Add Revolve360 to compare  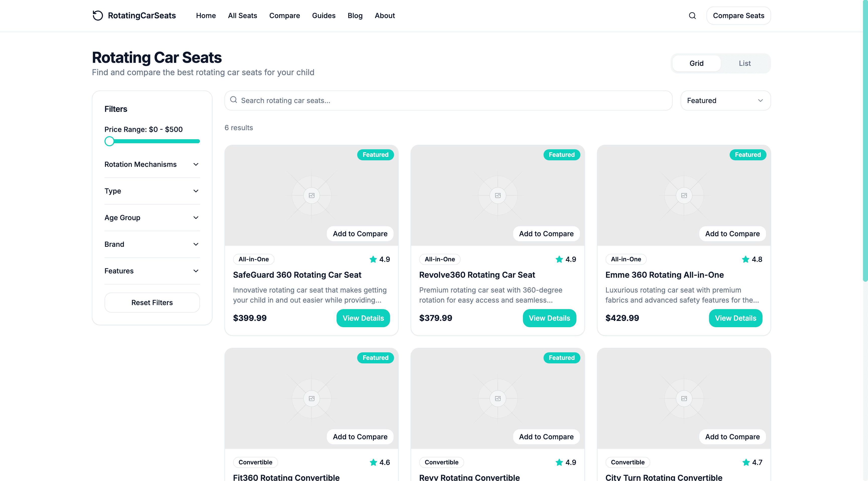[x=546, y=234]
